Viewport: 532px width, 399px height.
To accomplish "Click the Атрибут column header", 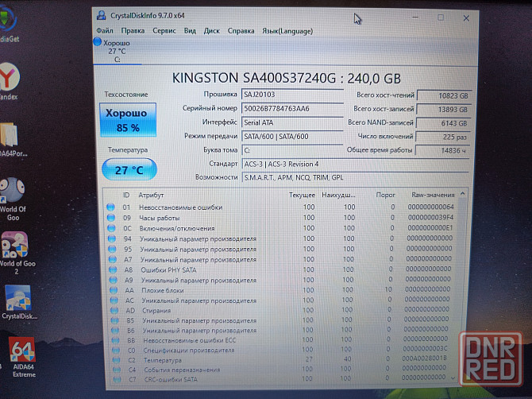I will tap(151, 195).
